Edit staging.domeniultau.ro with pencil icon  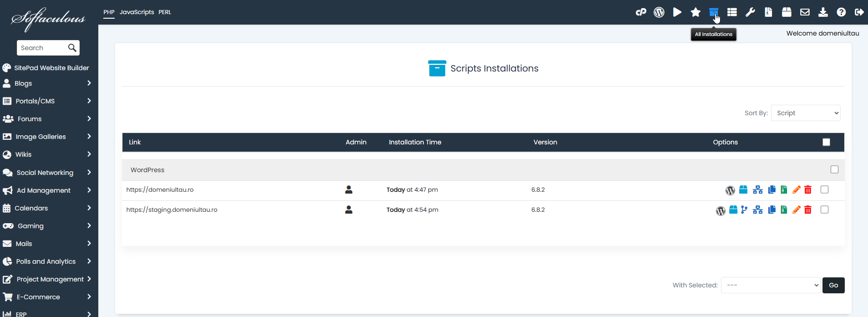point(796,210)
